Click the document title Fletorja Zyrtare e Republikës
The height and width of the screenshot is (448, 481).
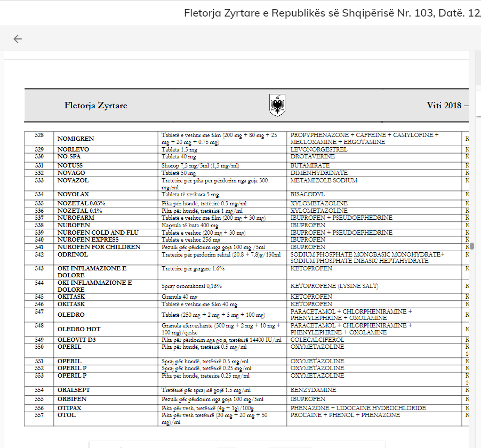coord(332,13)
